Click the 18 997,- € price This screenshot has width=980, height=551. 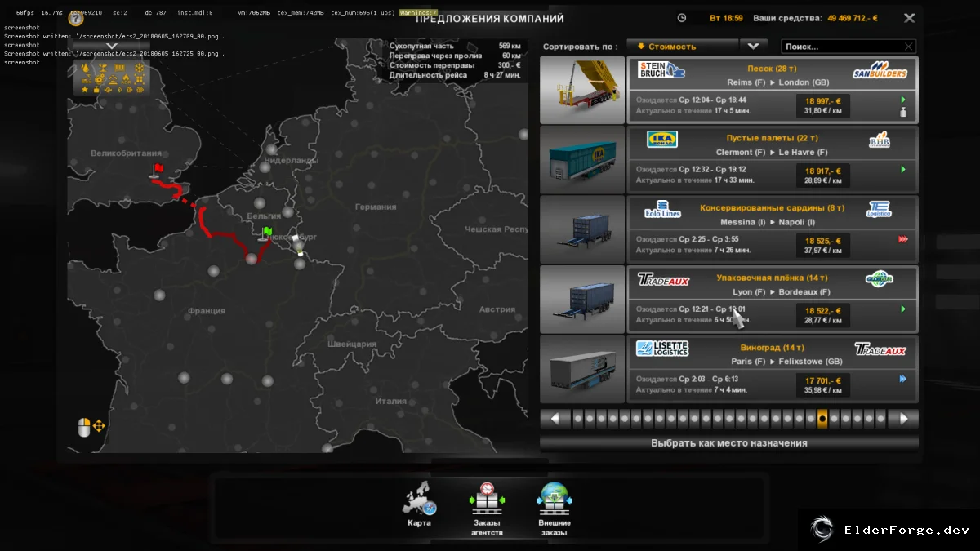[823, 100]
